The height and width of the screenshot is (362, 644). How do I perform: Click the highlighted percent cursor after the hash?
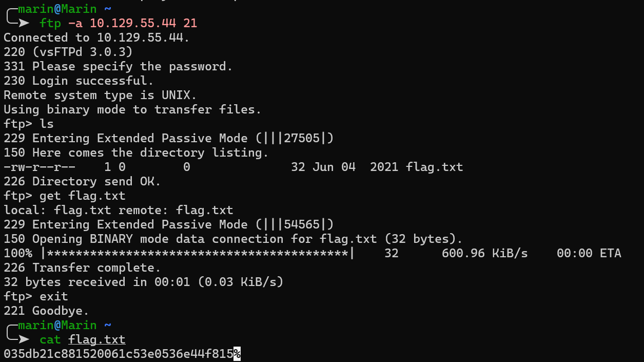tap(237, 354)
